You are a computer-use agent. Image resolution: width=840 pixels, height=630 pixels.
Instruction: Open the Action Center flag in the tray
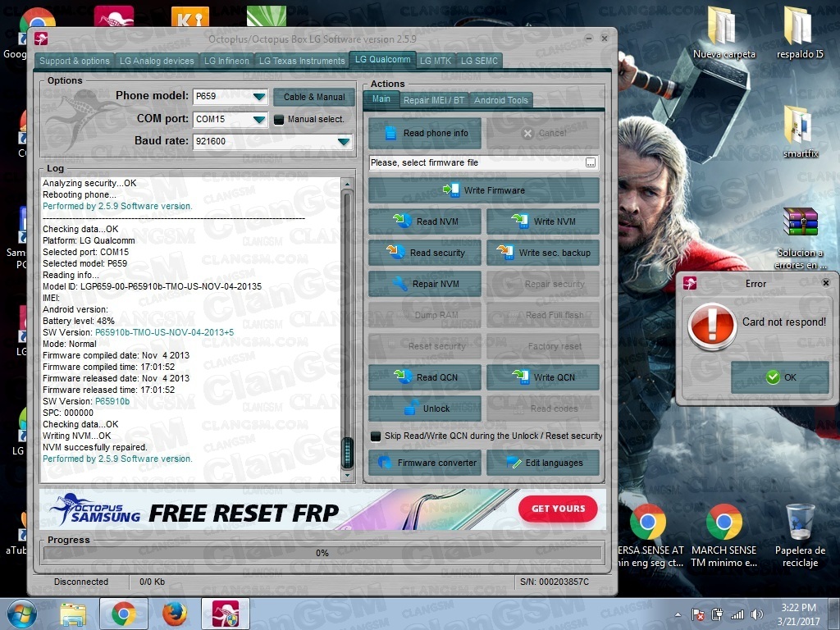click(x=698, y=615)
